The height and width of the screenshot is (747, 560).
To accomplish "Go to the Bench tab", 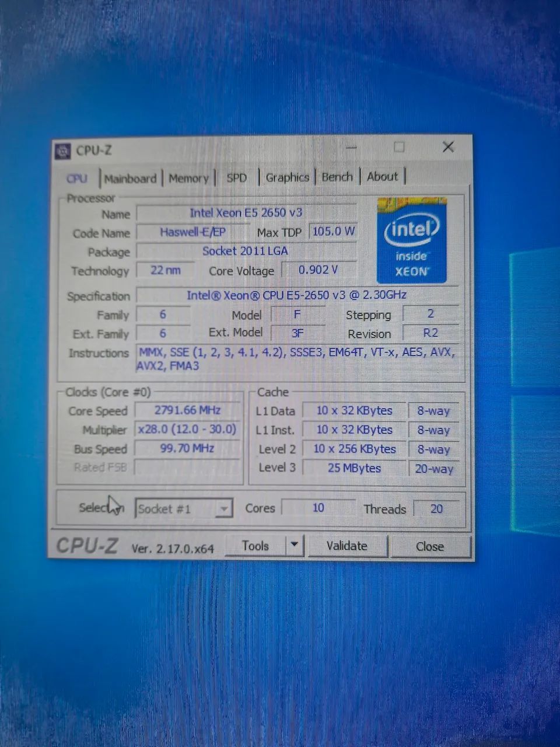I will point(337,176).
